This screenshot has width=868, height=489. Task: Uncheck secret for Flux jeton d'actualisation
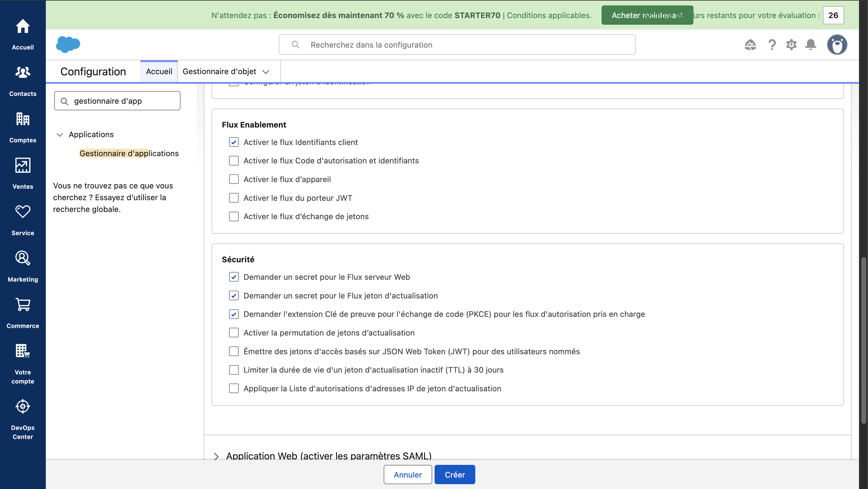coord(234,295)
